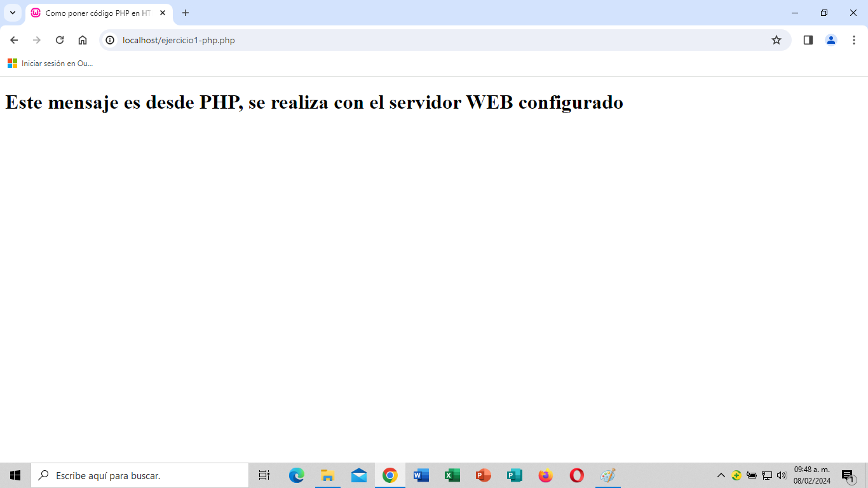Close the 'Como poner código PHP' tab
Screen dimensions: 868x488
click(x=163, y=13)
